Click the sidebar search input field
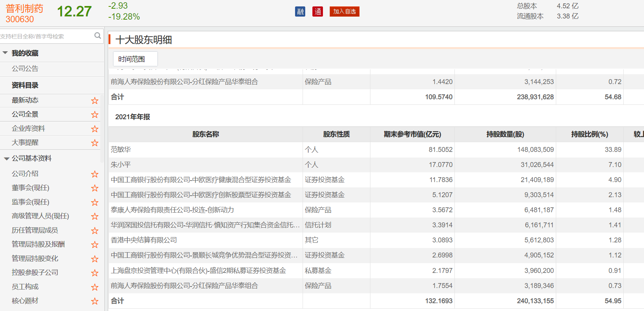Screen dimensions: 644x311 click(45, 36)
